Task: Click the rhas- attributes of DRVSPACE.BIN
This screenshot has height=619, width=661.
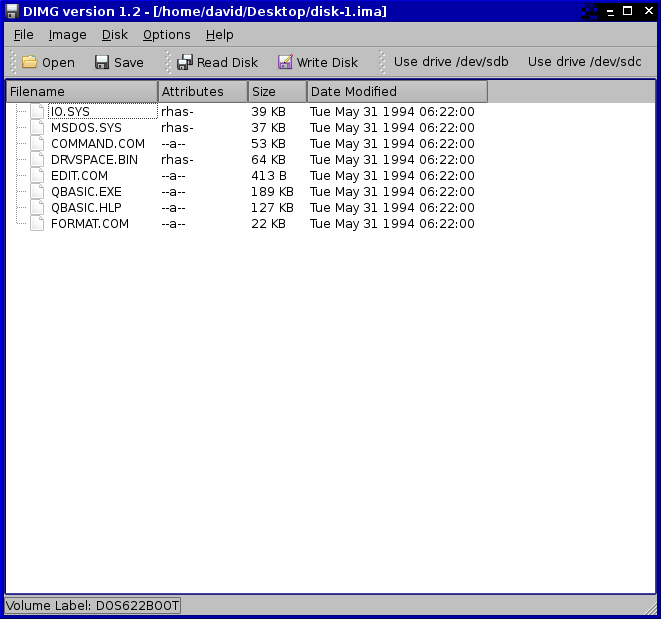Action: (177, 160)
